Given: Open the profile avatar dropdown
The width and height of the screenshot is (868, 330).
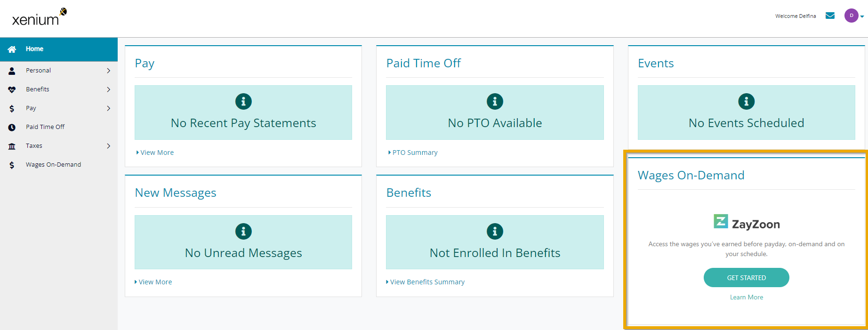Looking at the screenshot, I should [x=852, y=15].
